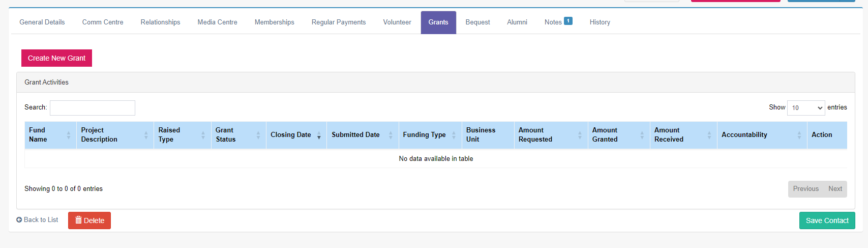The image size is (868, 248).
Task: Click 'Showing 0 to 0 of 0 entries' text
Action: click(x=64, y=189)
